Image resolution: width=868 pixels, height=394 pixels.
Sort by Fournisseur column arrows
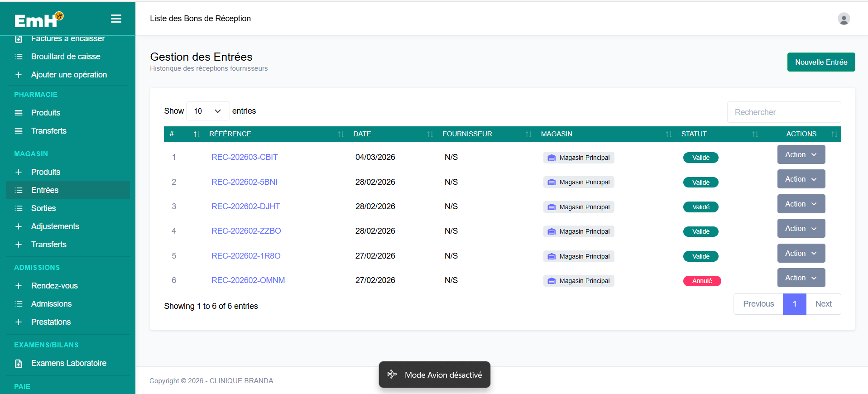[x=528, y=134]
